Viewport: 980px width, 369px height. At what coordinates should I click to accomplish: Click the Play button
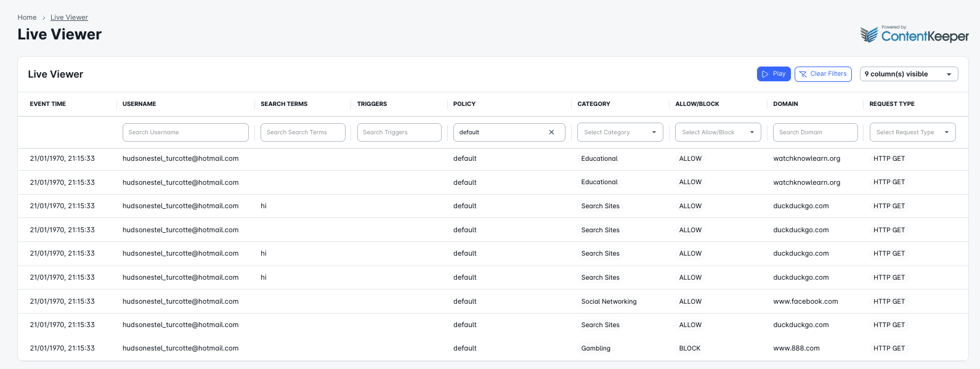click(x=774, y=74)
